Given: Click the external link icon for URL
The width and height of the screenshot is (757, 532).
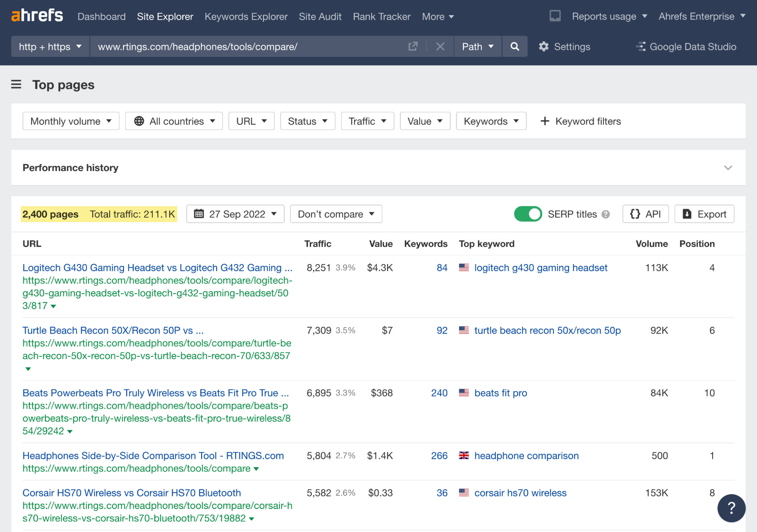Looking at the screenshot, I should tap(414, 46).
